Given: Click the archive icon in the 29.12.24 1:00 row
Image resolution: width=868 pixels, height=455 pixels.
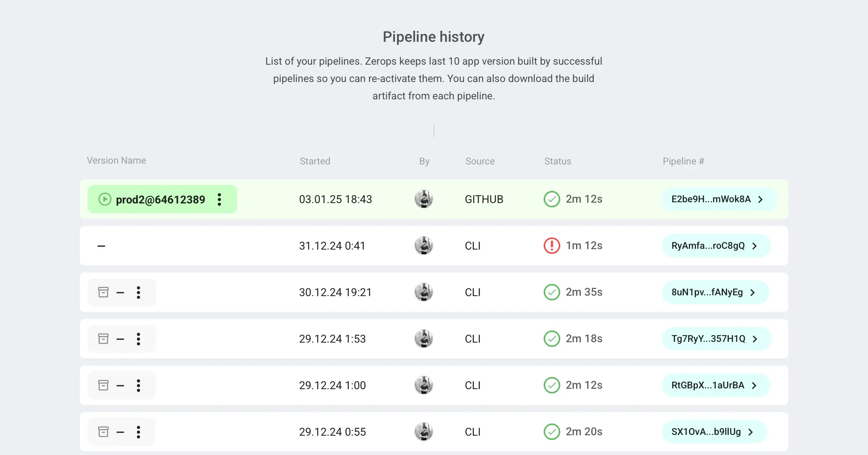Looking at the screenshot, I should 103,385.
